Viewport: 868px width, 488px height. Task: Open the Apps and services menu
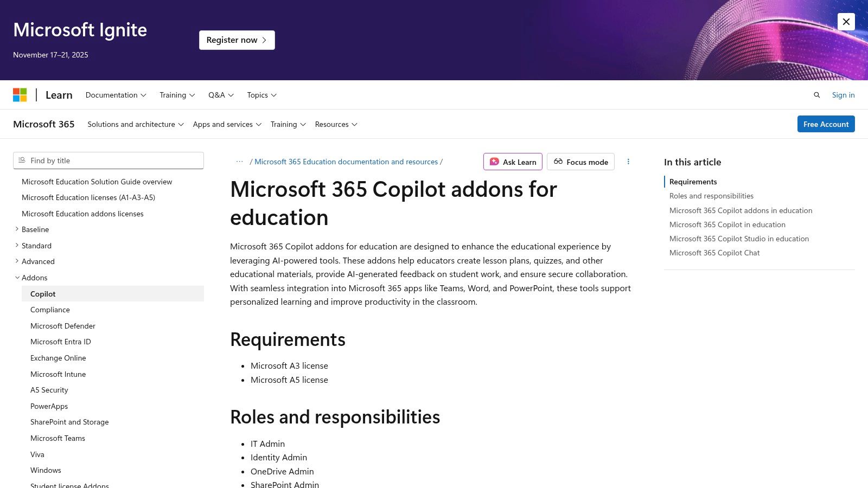tap(227, 124)
